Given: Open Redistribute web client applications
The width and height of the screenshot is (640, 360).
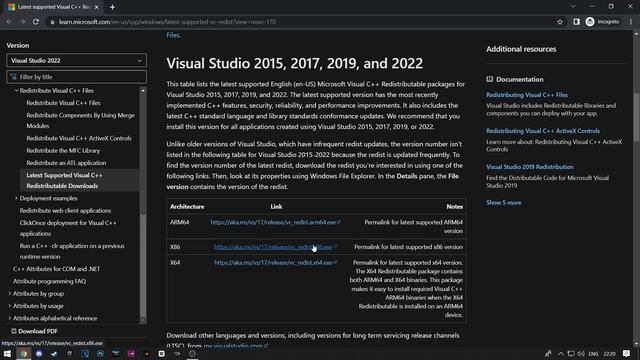Looking at the screenshot, I should tap(65, 211).
